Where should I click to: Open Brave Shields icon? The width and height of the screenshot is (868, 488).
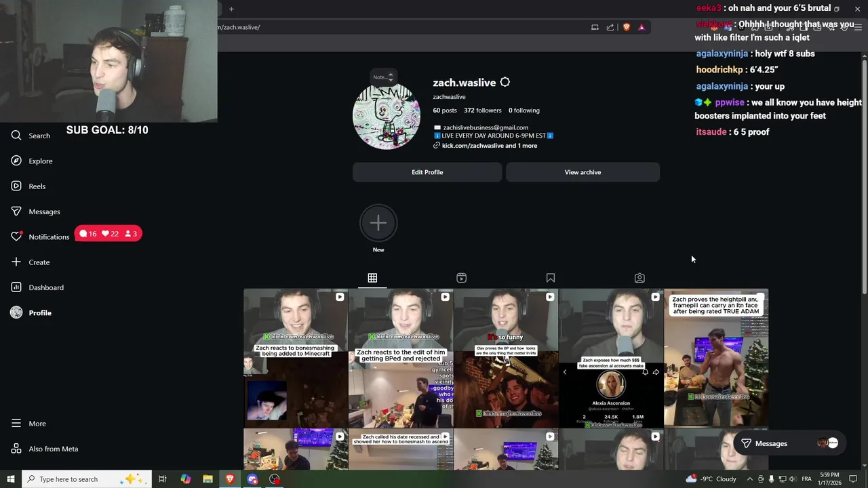[x=626, y=27]
